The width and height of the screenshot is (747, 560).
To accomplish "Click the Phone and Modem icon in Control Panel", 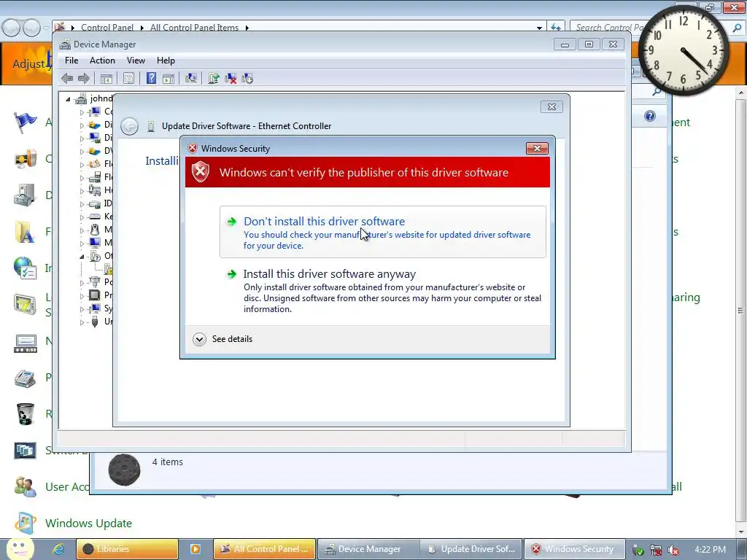I will click(25, 378).
